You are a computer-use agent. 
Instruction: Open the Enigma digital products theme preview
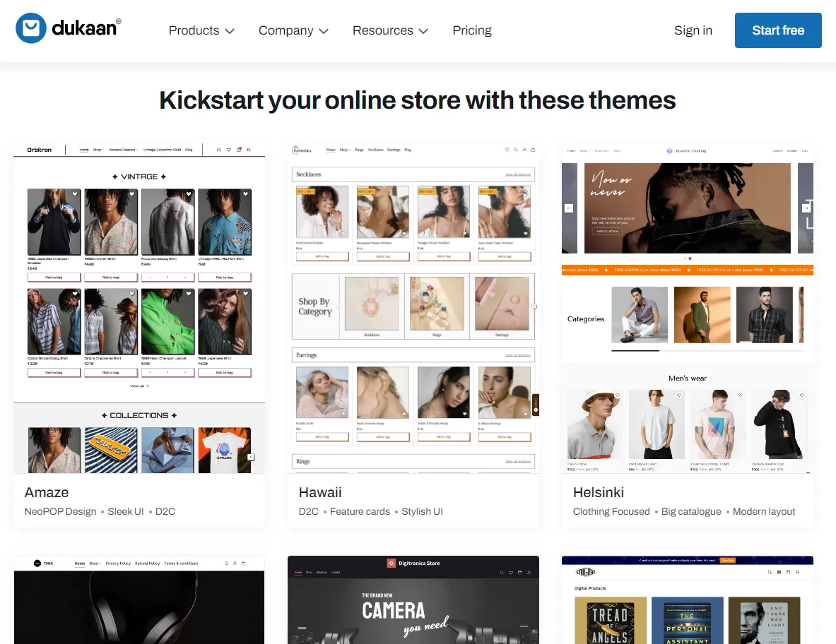pos(688,600)
